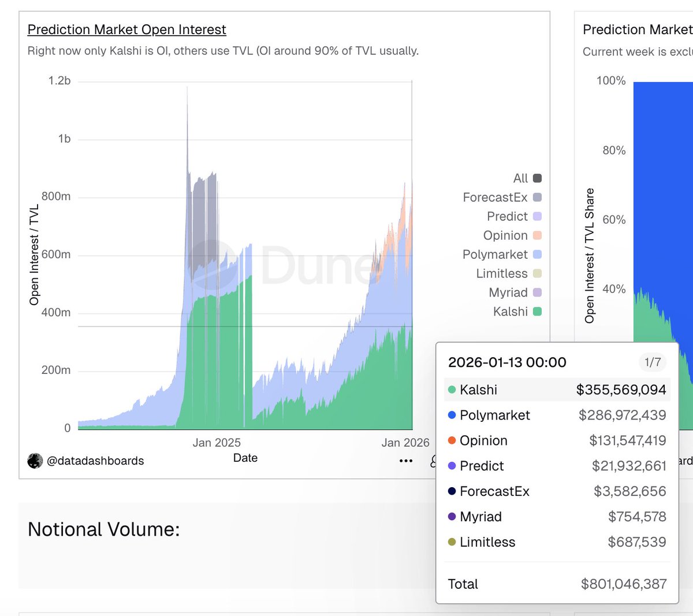This screenshot has width=693, height=616.
Task: Click the ForecastEx $3,582,656 tooltip row
Action: click(x=557, y=491)
